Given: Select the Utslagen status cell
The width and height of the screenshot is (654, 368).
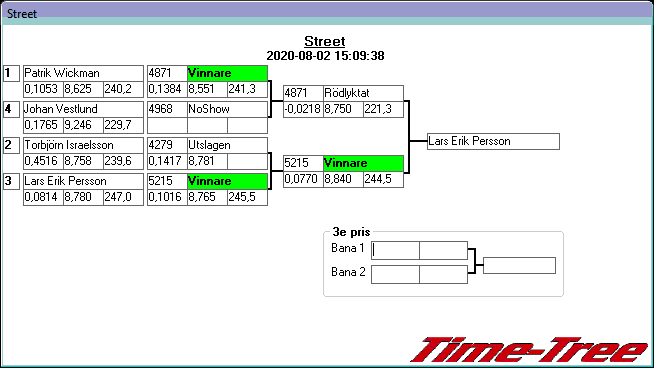Looking at the screenshot, I should (x=227, y=145).
